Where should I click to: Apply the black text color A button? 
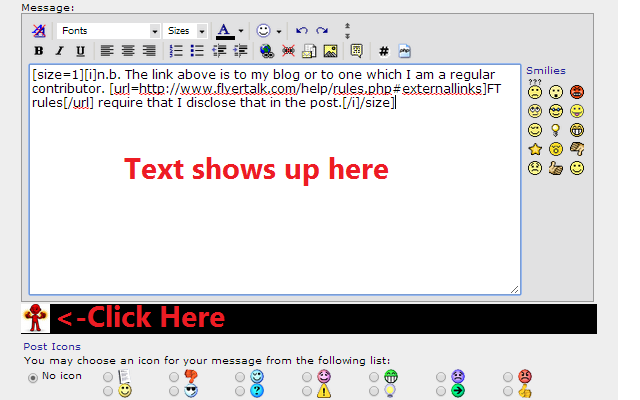(x=225, y=31)
